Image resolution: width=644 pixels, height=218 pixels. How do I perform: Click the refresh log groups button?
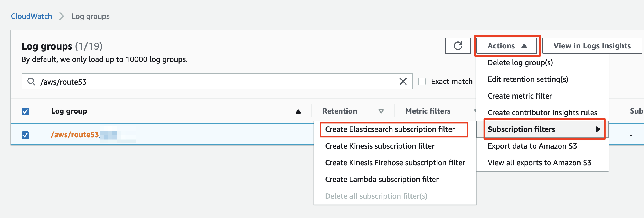click(x=458, y=46)
